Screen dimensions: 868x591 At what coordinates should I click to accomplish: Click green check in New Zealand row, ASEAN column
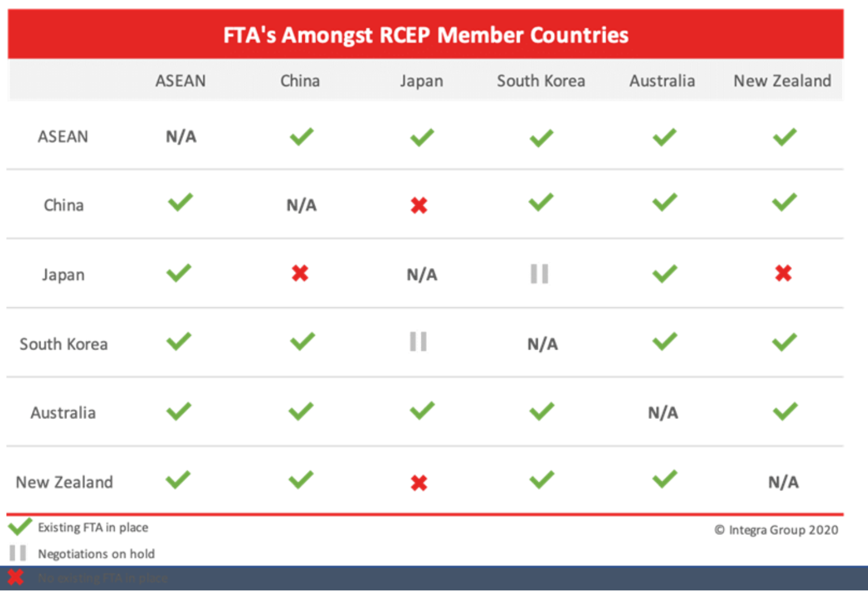(x=179, y=481)
